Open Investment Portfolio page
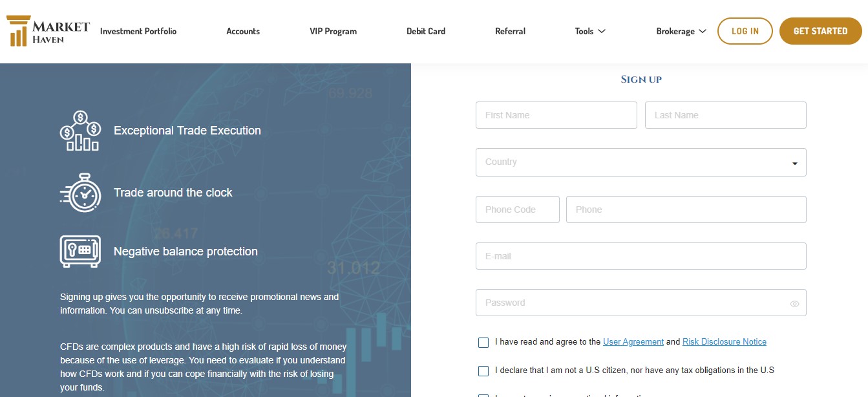Image resolution: width=868 pixels, height=397 pixels. [138, 31]
